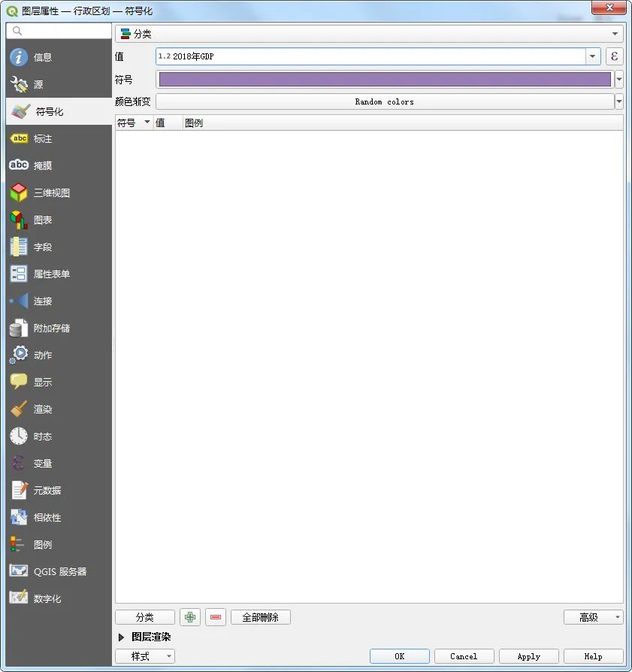Open the 时态 (Temporal) page
632x672 pixels.
tap(59, 436)
